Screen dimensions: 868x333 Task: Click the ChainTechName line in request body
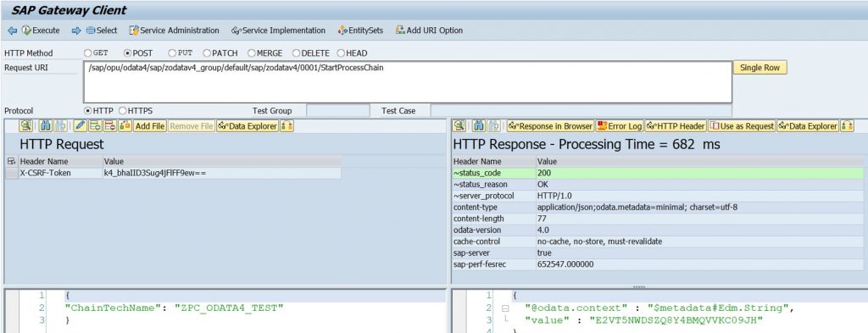tap(174, 308)
